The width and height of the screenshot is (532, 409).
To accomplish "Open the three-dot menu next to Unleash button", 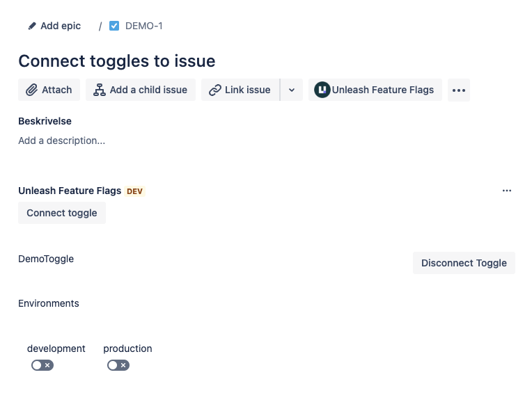I will pyautogui.click(x=457, y=90).
